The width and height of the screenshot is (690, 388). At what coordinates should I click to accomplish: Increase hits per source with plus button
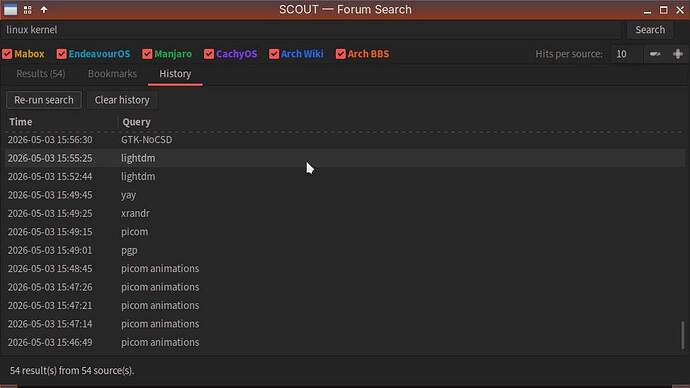click(678, 54)
